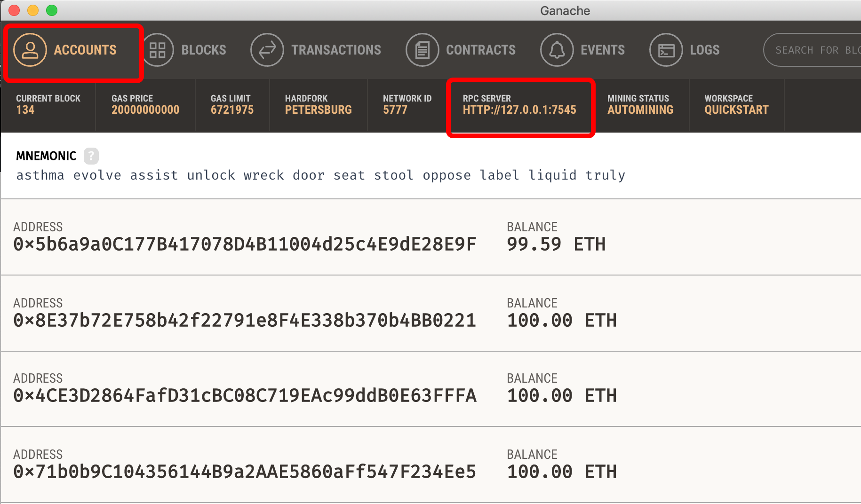The image size is (861, 504).
Task: Select the RPC server address HTTP://127.0.0.1:7545
Action: coord(519,110)
